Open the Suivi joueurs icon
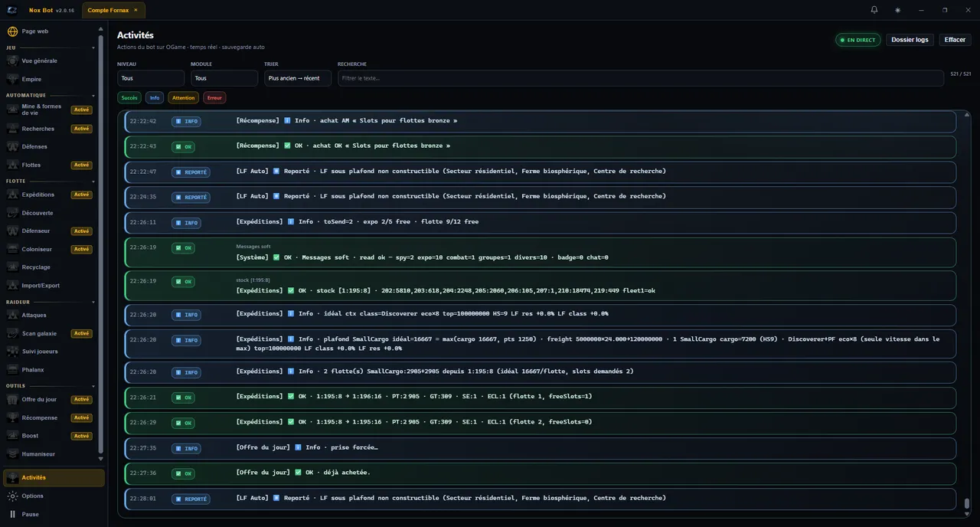This screenshot has width=980, height=527. [12, 352]
